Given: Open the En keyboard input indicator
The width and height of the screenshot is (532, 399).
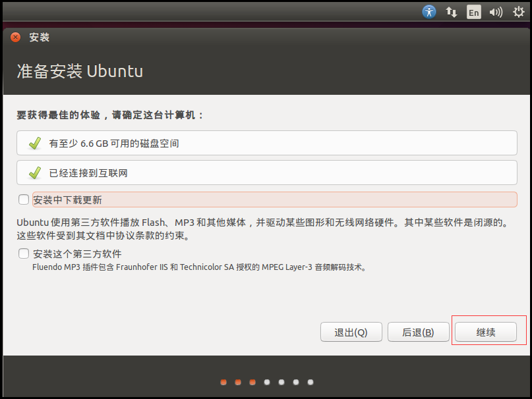Looking at the screenshot, I should point(473,13).
